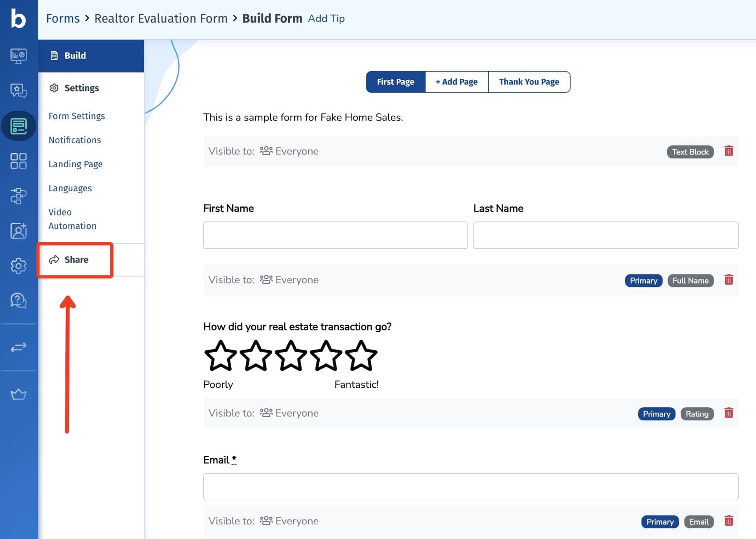Open Form Settings link
This screenshot has height=539, width=756.
[76, 116]
